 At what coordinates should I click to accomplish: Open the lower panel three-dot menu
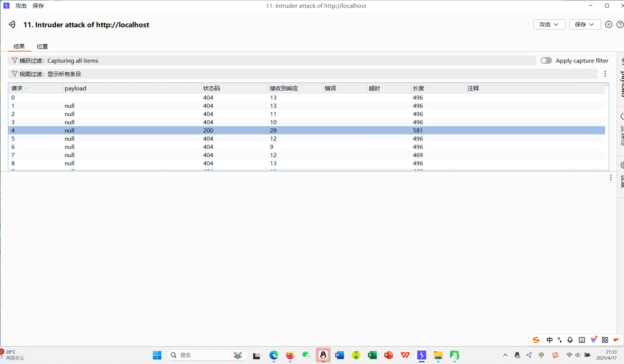pyautogui.click(x=611, y=177)
